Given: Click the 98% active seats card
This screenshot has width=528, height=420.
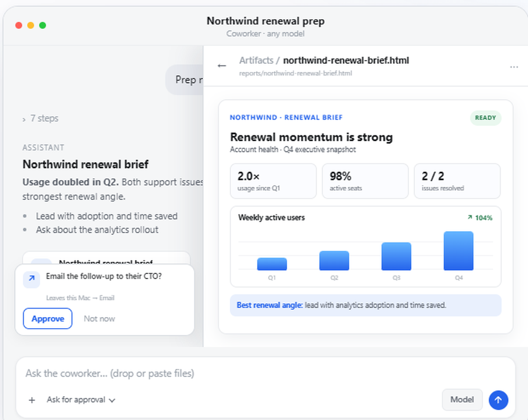Looking at the screenshot, I should tap(365, 181).
